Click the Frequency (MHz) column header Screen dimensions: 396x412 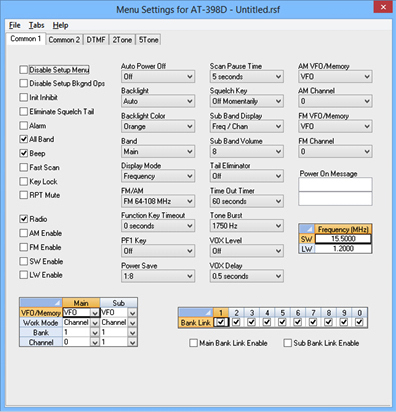point(343,229)
